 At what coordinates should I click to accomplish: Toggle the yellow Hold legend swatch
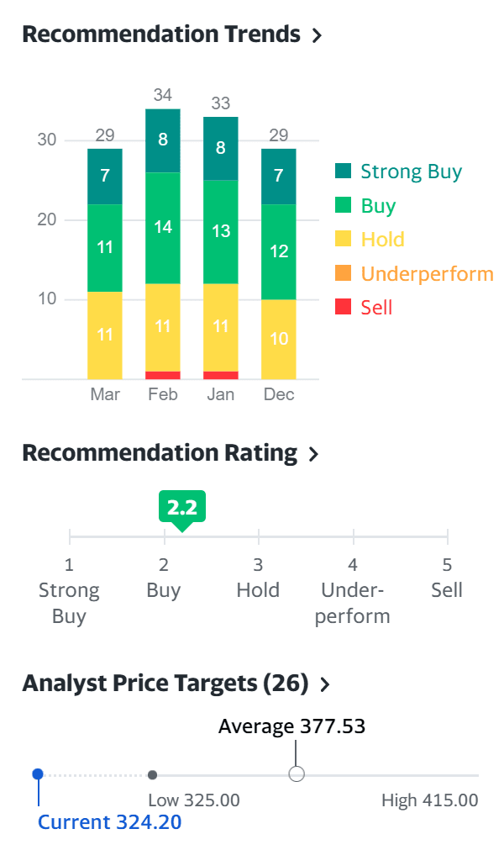[x=343, y=240]
